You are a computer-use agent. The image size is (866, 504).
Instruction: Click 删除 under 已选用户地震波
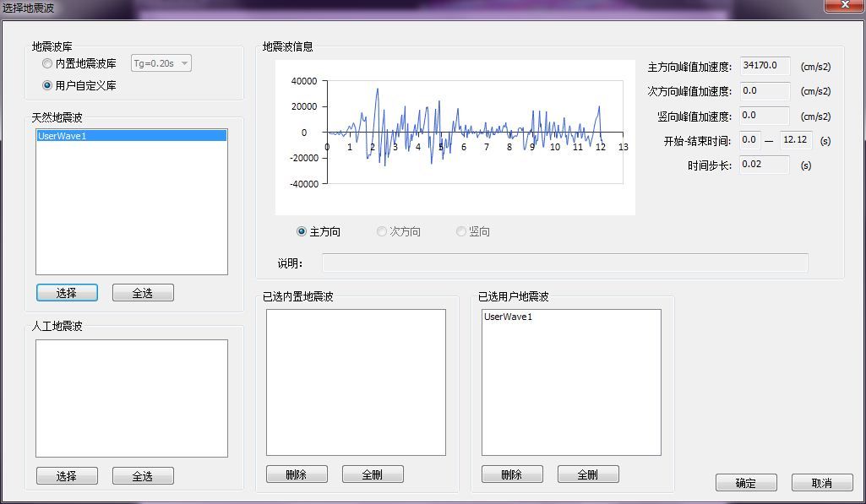click(512, 474)
